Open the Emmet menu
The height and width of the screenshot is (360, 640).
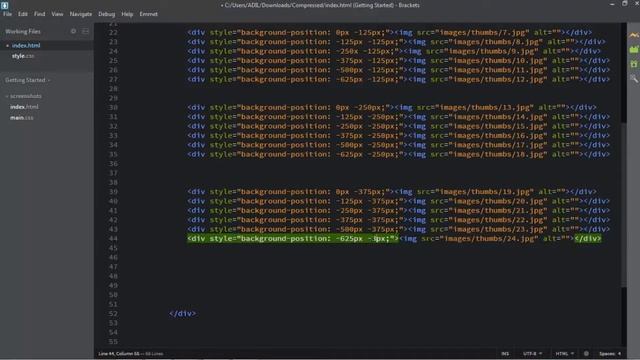(x=149, y=14)
